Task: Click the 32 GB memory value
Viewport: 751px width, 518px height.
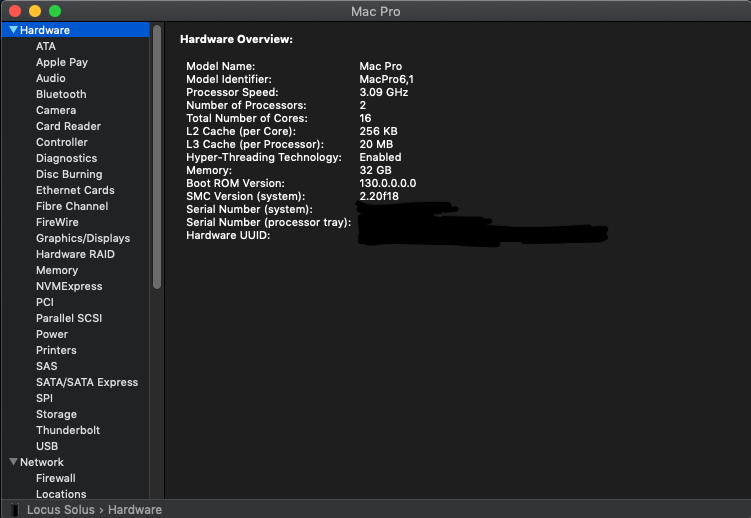Action: tap(376, 170)
